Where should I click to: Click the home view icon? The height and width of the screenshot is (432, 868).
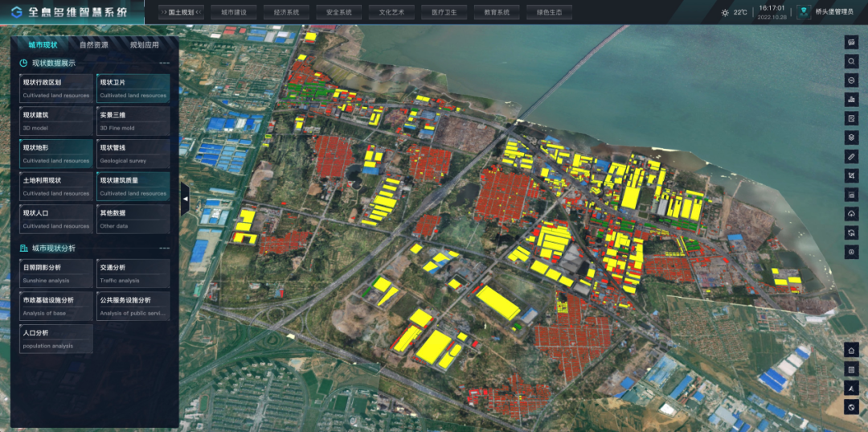tap(851, 350)
